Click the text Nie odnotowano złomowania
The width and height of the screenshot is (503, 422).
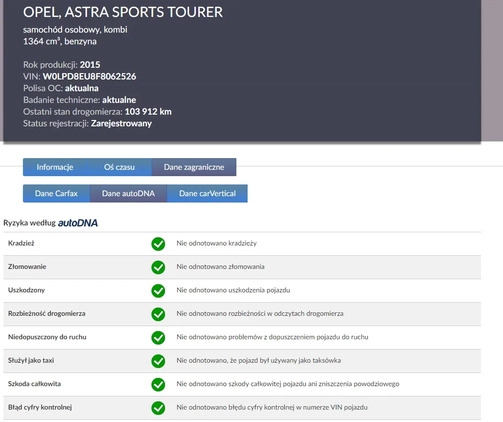pyautogui.click(x=220, y=267)
